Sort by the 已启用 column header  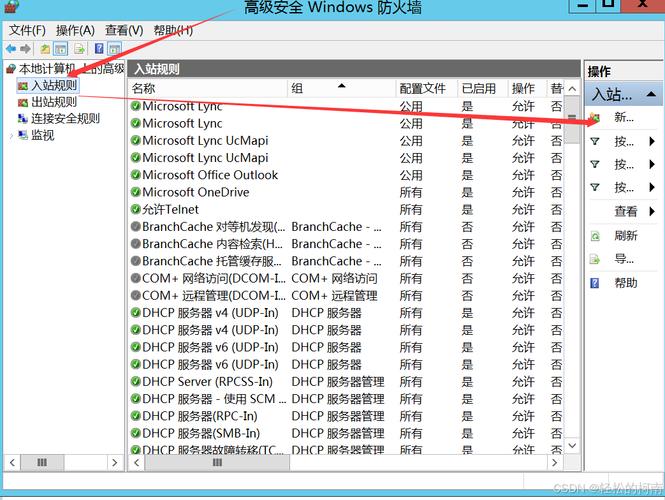483,88
